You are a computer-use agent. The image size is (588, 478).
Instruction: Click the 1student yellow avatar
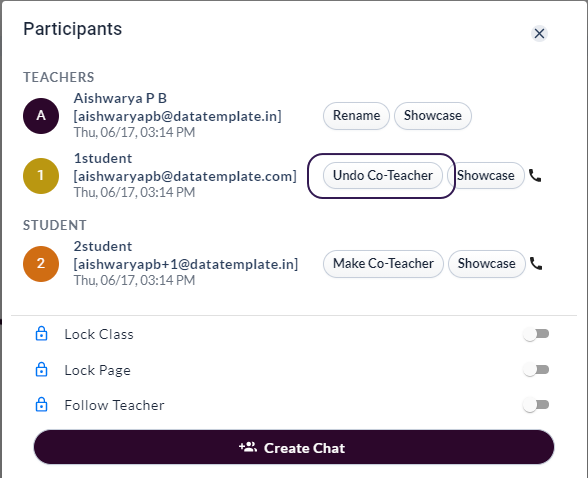[41, 176]
